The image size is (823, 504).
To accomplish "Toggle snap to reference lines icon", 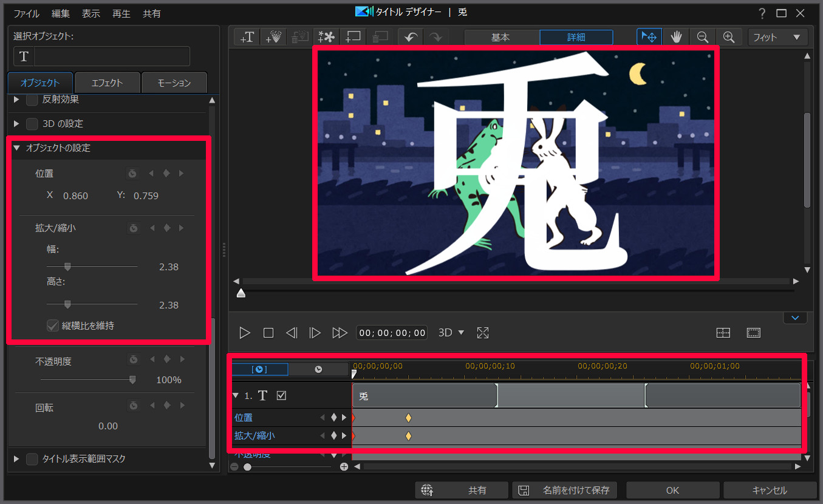I will click(723, 333).
